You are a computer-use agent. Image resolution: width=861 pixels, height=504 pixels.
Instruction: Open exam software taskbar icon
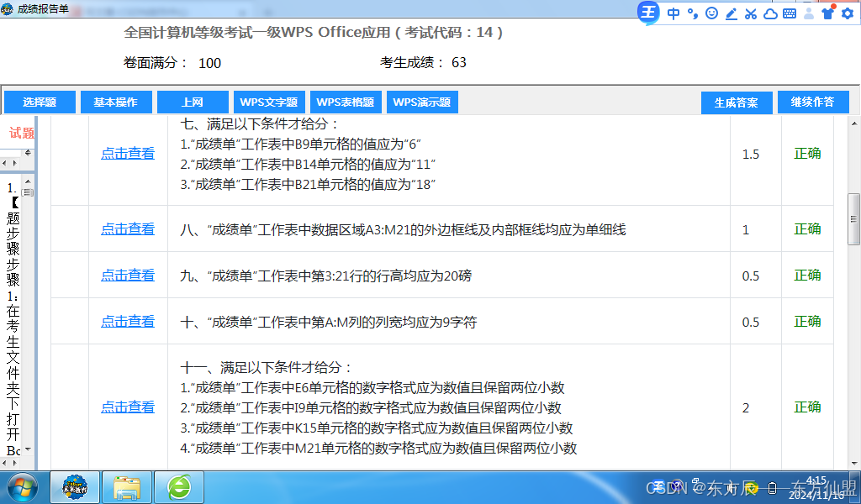point(75,487)
